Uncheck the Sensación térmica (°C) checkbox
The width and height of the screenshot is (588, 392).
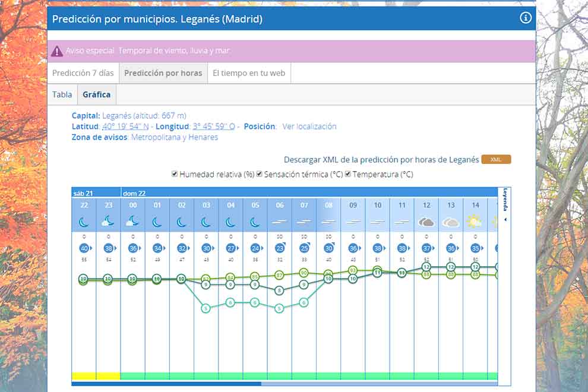pyautogui.click(x=259, y=175)
